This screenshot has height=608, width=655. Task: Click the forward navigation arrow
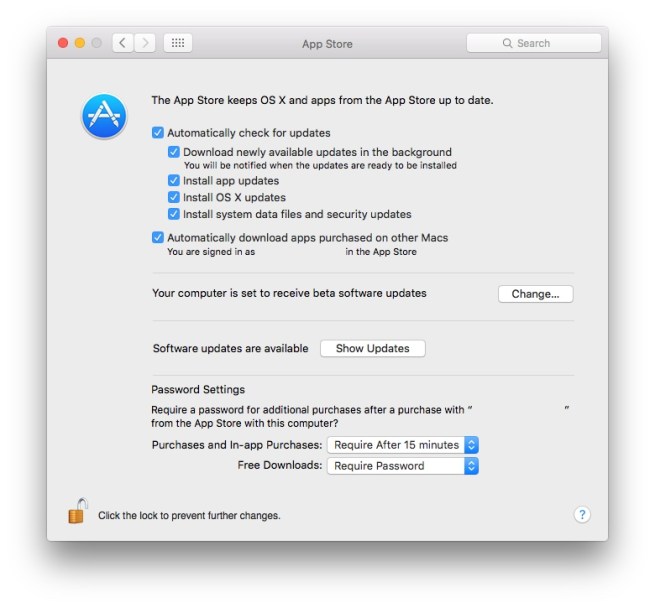coord(145,43)
